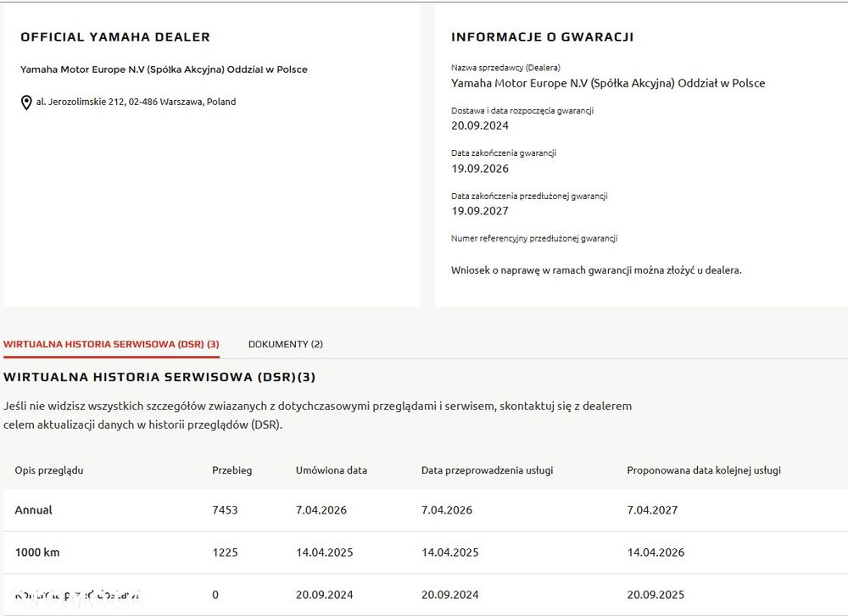This screenshot has width=848, height=616.
Task: Click the Data zakończenia przedłużonej gwarancji label
Action: coord(529,196)
